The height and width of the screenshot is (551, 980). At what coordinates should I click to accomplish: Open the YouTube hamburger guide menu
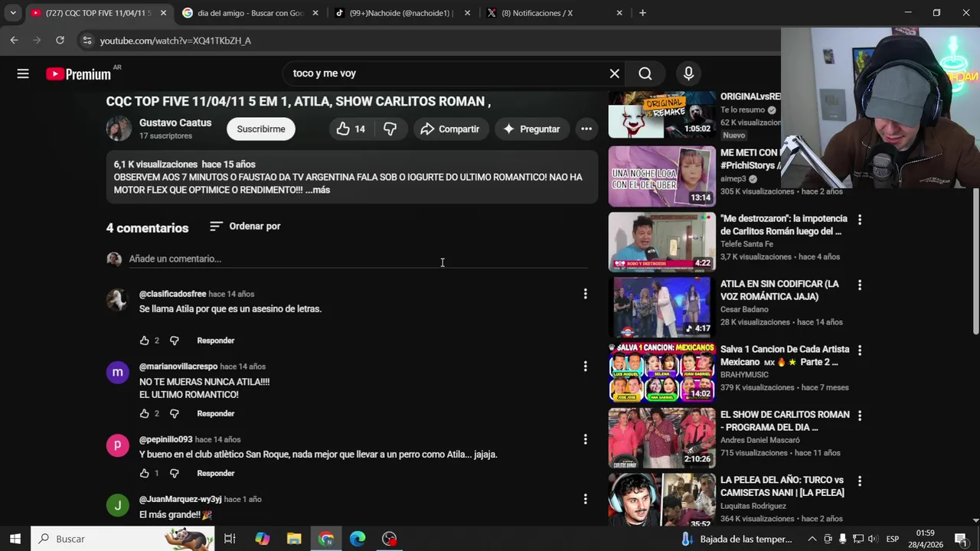(23, 73)
